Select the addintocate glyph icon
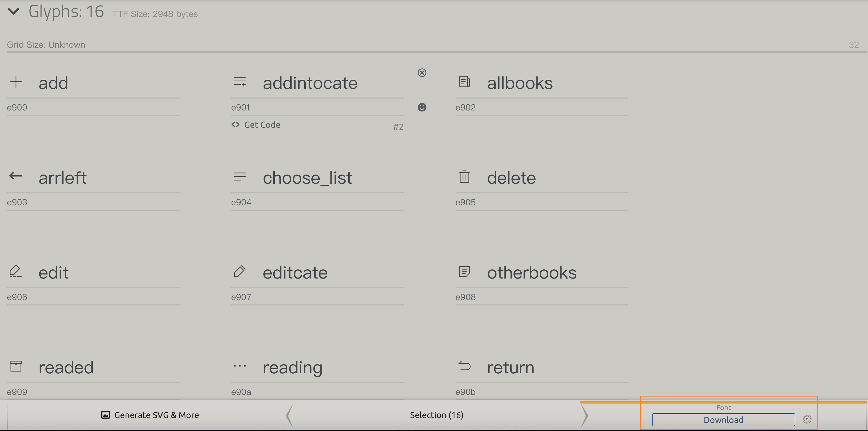The height and width of the screenshot is (431, 868). tap(240, 82)
